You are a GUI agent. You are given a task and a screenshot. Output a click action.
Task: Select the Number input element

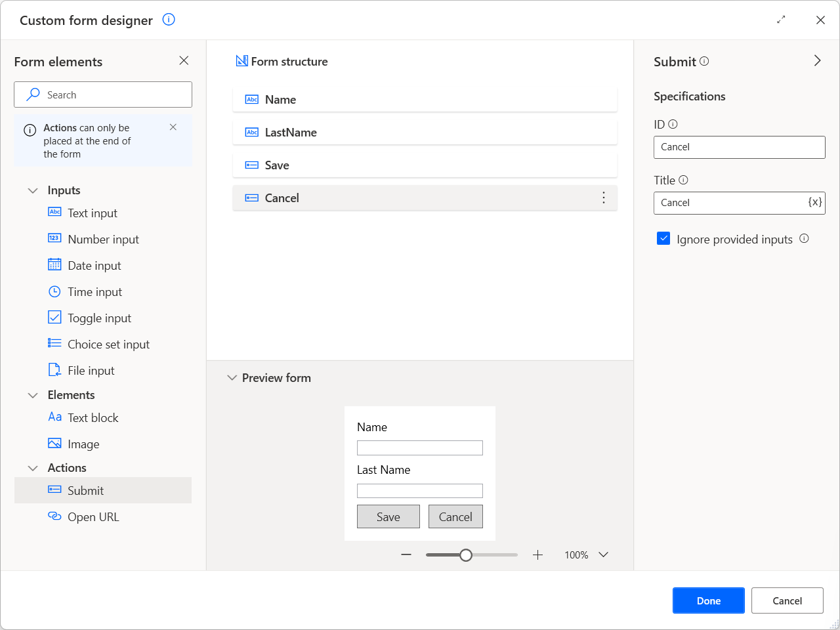click(103, 239)
